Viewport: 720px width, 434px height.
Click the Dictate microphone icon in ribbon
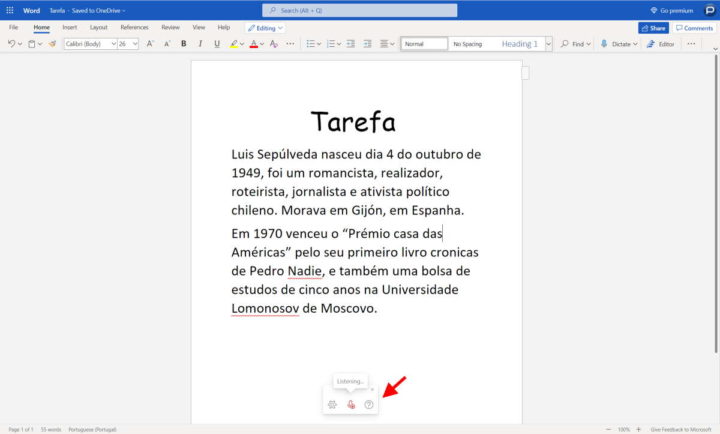604,44
